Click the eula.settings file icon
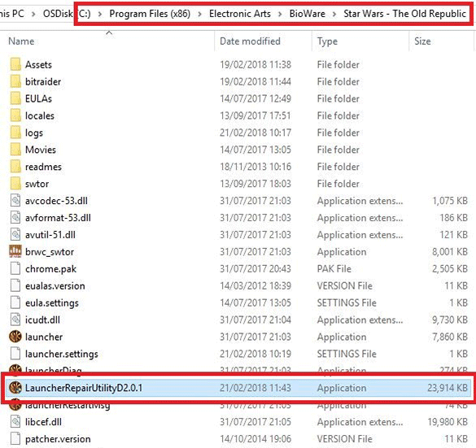 [x=15, y=302]
